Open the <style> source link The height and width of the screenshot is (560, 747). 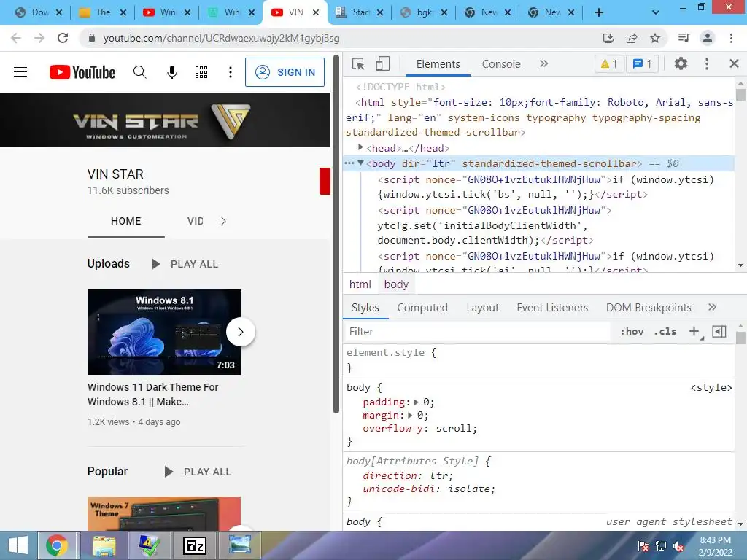pyautogui.click(x=711, y=388)
